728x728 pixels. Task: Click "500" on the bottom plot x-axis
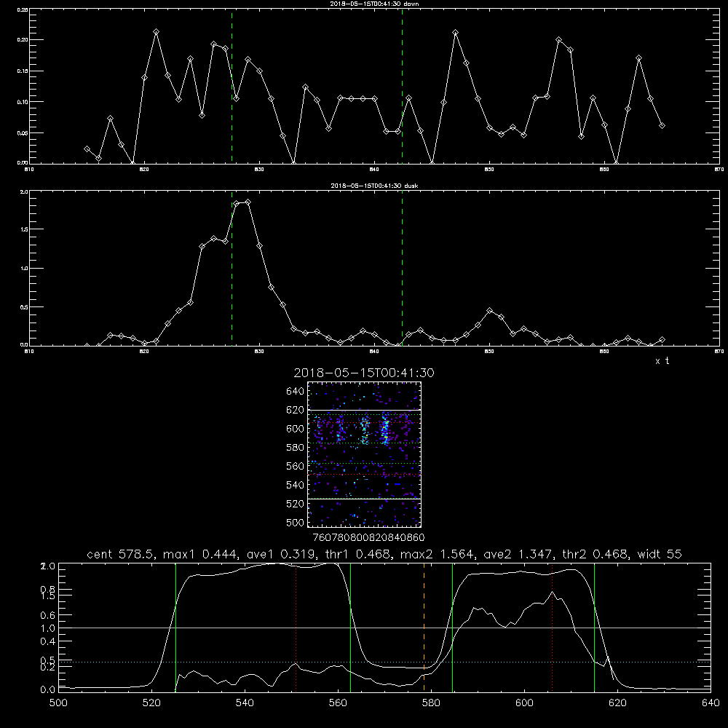point(58,703)
